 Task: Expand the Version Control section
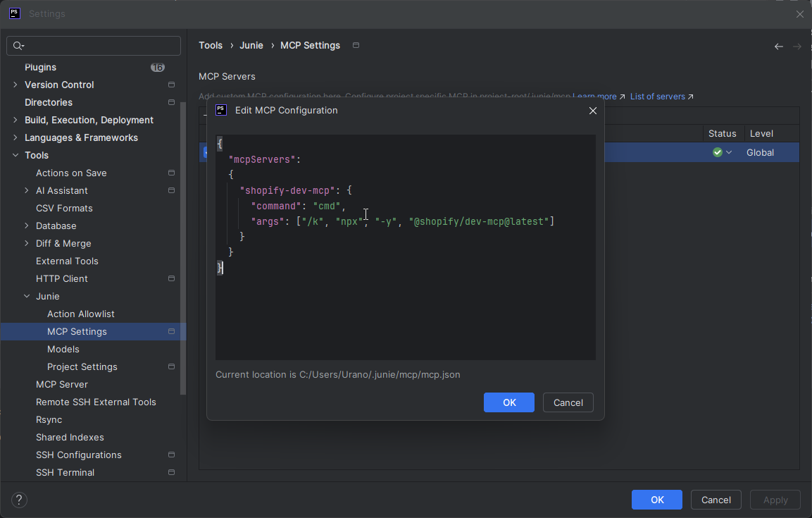tap(15, 85)
